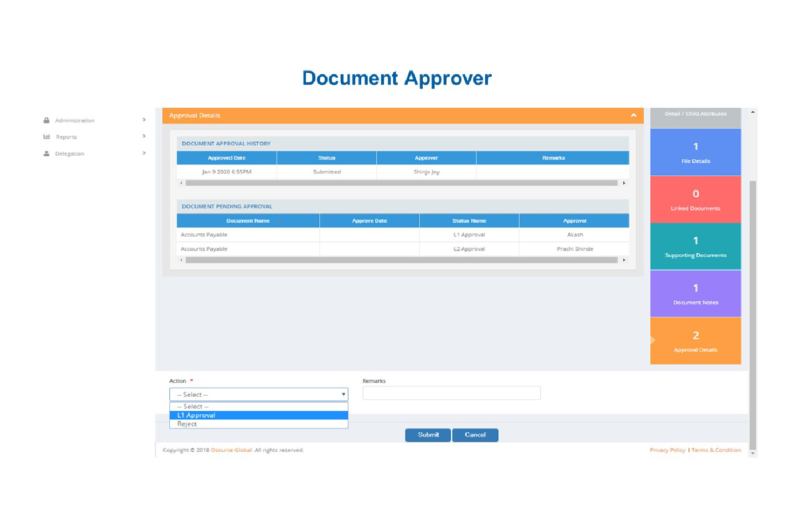Select the 'Submitted' status cell

coord(327,172)
